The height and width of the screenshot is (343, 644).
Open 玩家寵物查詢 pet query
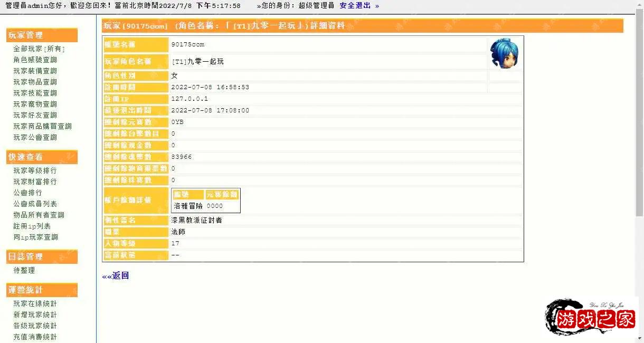(x=35, y=103)
